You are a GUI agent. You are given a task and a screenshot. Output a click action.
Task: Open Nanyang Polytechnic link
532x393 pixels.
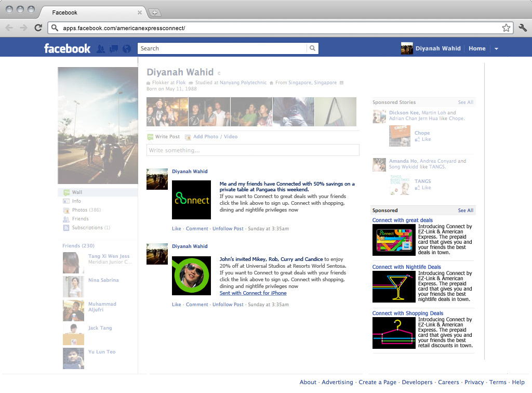(x=243, y=83)
